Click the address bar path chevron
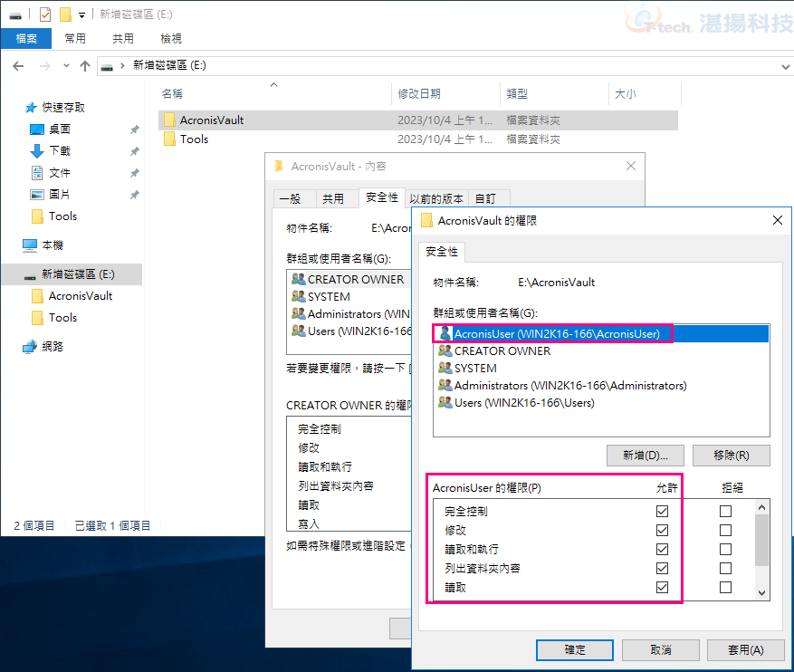Image resolution: width=794 pixels, height=672 pixels. [122, 65]
